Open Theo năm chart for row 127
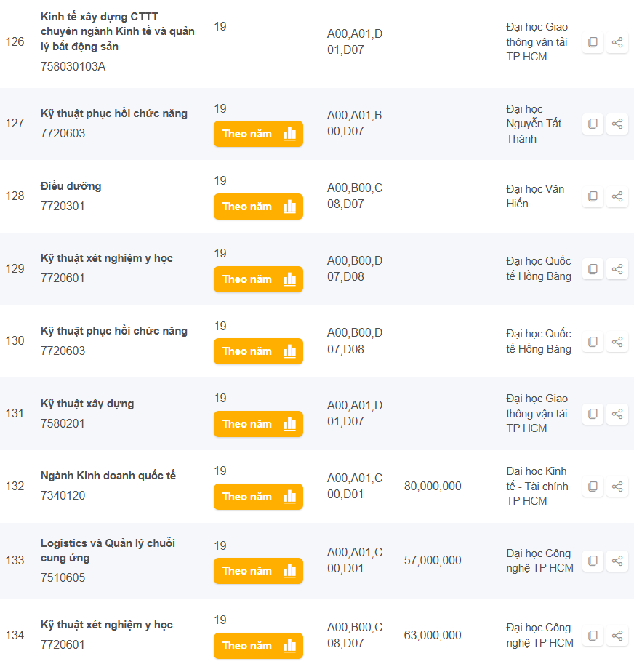The height and width of the screenshot is (672, 634). [258, 134]
